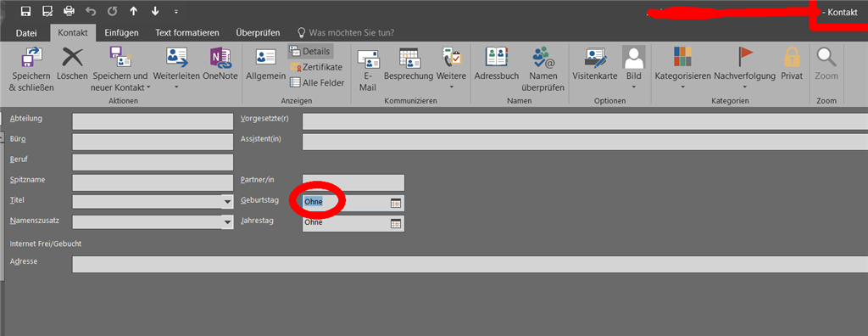
Task: Open the Namenszusatz dropdown arrow
Action: [227, 222]
